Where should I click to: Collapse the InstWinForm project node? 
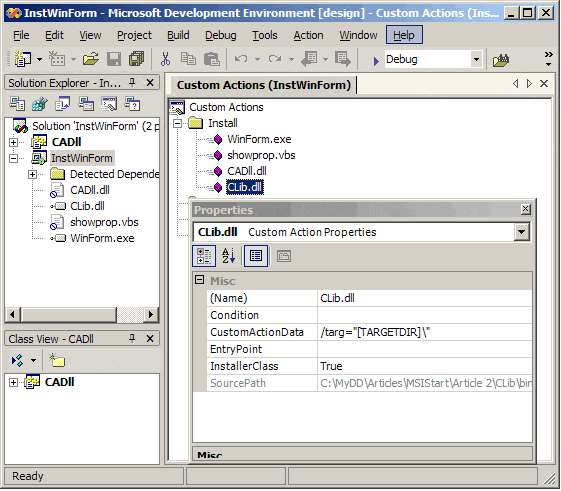click(13, 158)
